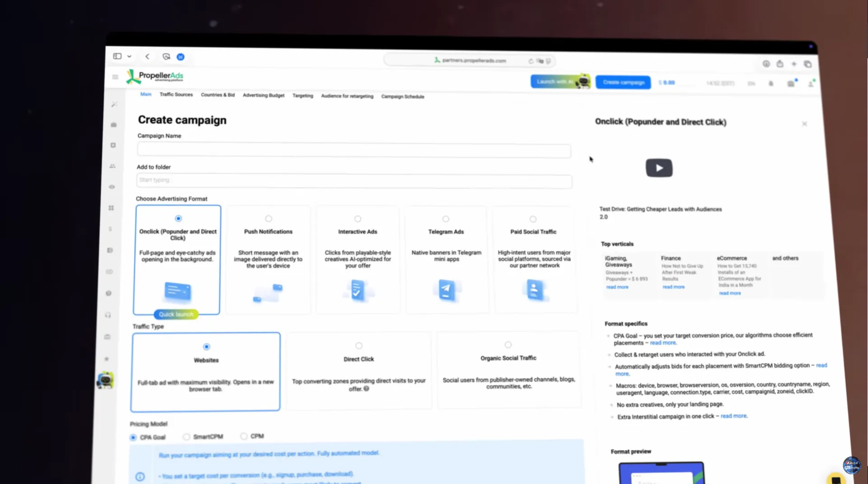Click the help icon after Direct Click description
Viewport: 868px width, 484px height.
click(366, 389)
